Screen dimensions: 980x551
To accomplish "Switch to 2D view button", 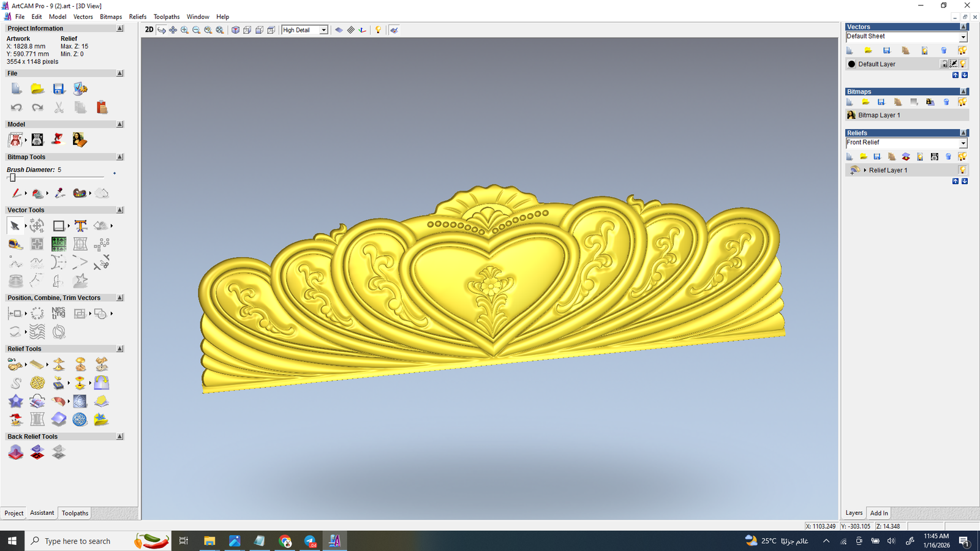I will [x=149, y=30].
